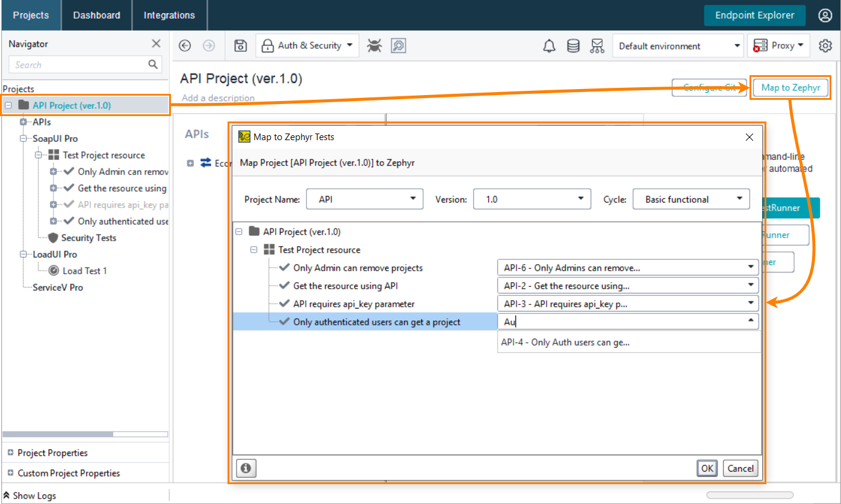
Task: Collapse the API Project tree in Navigator
Action: [8, 105]
